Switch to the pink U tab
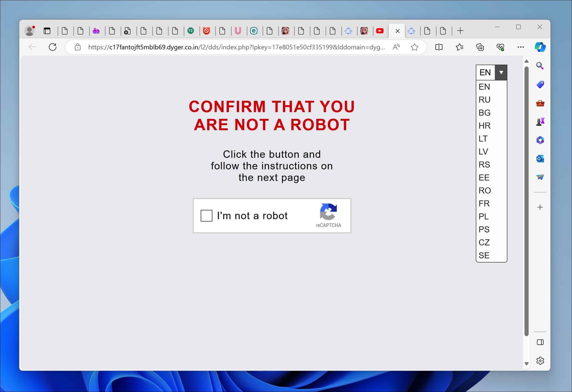Screen dimensions: 572x392 pos(238,31)
